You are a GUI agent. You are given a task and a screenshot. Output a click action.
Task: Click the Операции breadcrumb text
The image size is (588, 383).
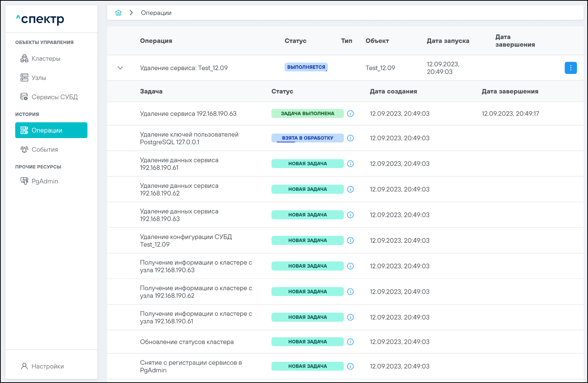click(x=156, y=13)
